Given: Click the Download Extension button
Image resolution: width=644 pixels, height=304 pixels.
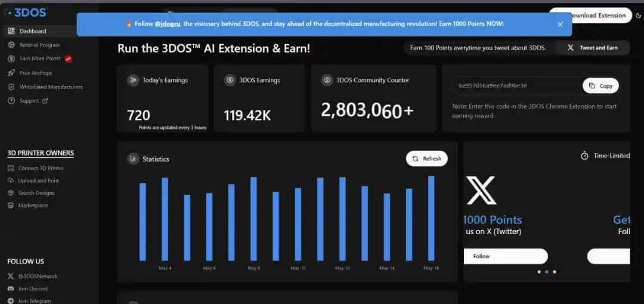Looking at the screenshot, I should click(x=590, y=16).
